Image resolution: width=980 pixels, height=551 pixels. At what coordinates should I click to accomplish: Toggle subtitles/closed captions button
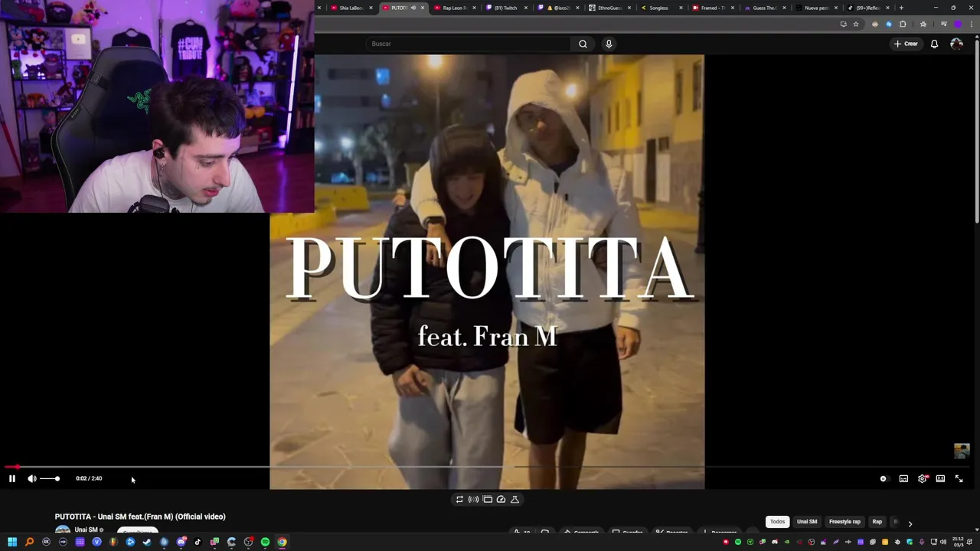tap(903, 478)
